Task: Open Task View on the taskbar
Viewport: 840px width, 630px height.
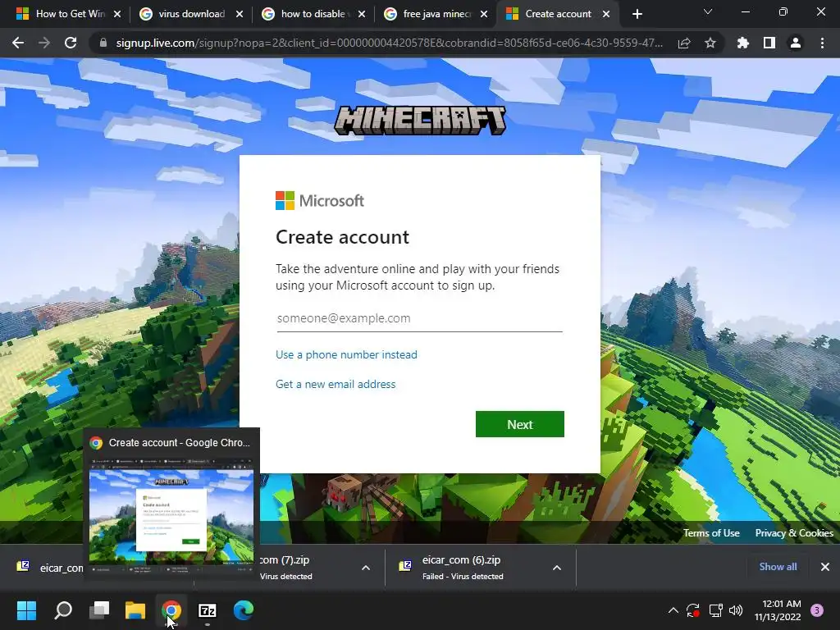Action: tap(99, 609)
